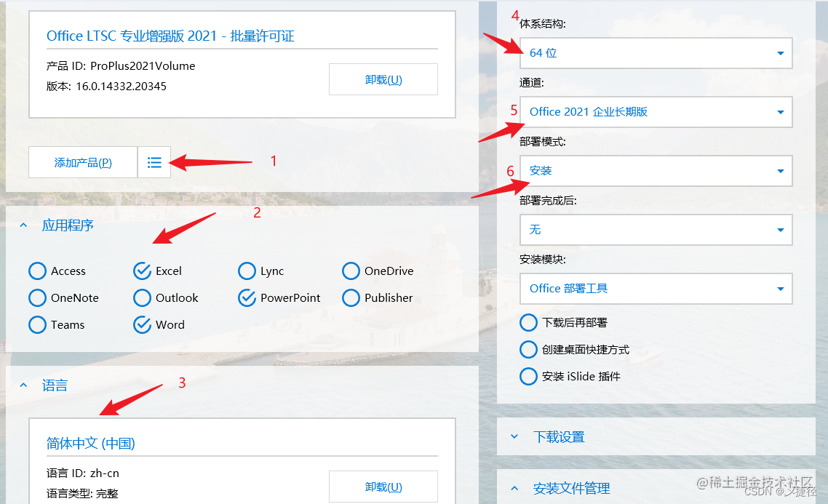Viewport: 828px width, 504px height.
Task: Enable the Access application
Action: [x=38, y=271]
